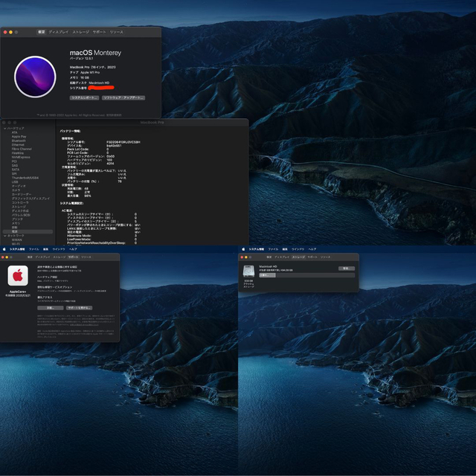This screenshot has height=476, width=476.
Task: Open ヘルプ menu above Macintosh HD storage window
Action: [x=312, y=249]
